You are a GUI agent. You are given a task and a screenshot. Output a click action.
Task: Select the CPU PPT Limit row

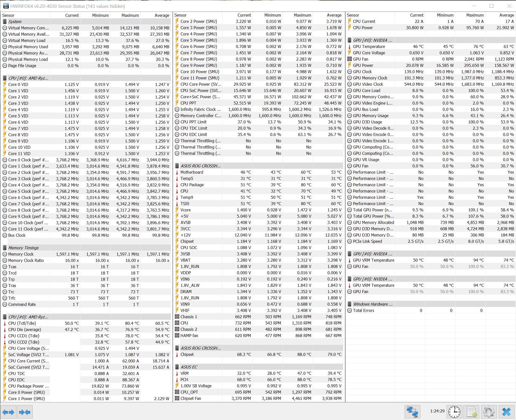click(193, 122)
